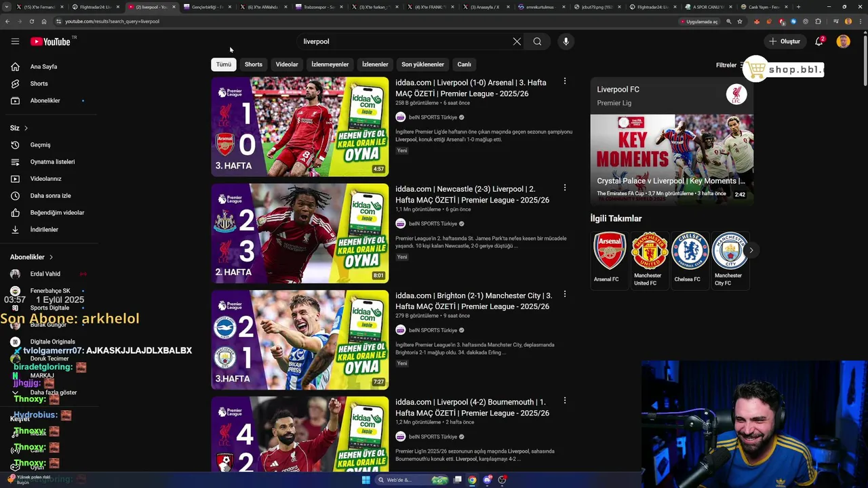
Task: Open beIN SPORTS Türkiye channel under Arsenal video
Action: click(x=433, y=117)
